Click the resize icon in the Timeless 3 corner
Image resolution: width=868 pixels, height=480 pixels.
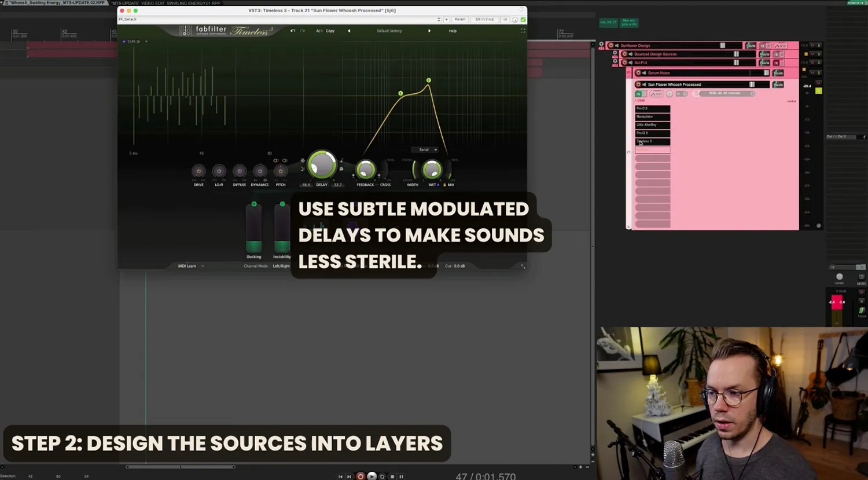point(523,30)
